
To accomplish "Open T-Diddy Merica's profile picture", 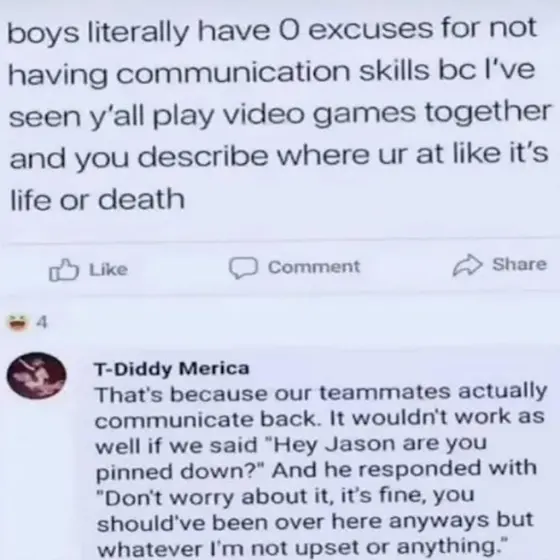I will point(36,375).
